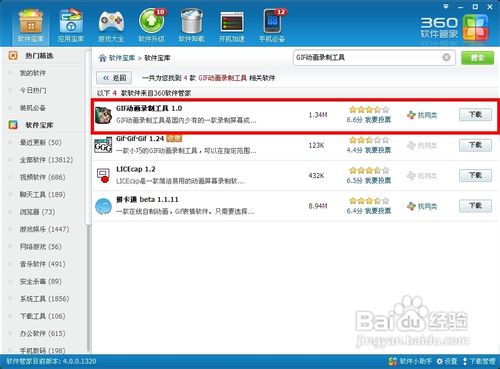Screen dimensions: 500x369
Task: Open the 游戏大全 gamepad icon
Action: [x=111, y=26]
